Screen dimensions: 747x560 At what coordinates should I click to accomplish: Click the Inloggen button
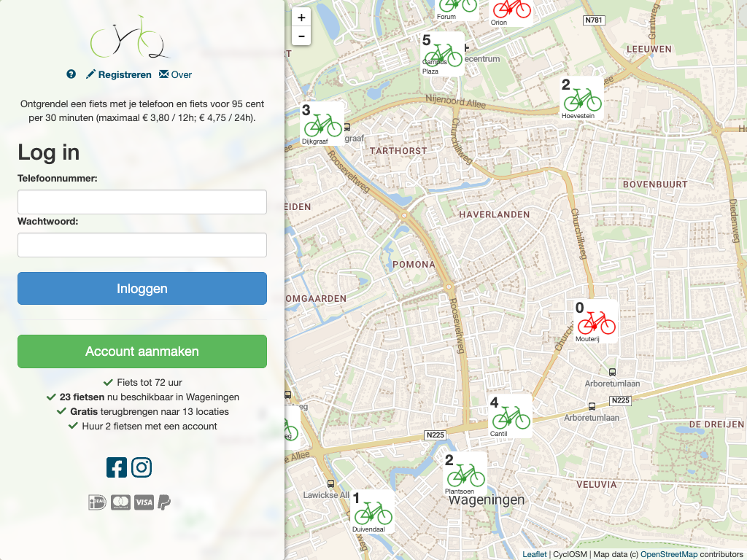142,289
